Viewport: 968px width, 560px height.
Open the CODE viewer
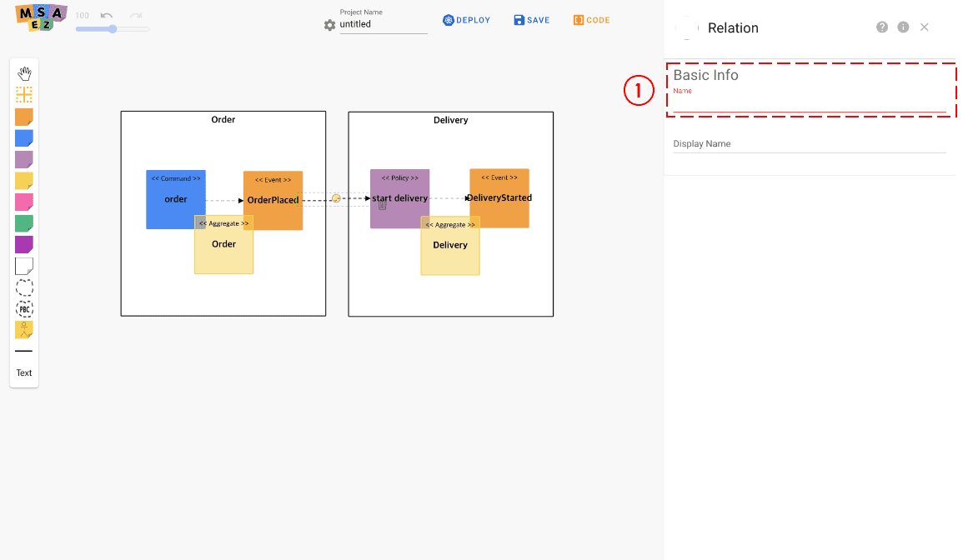click(591, 20)
